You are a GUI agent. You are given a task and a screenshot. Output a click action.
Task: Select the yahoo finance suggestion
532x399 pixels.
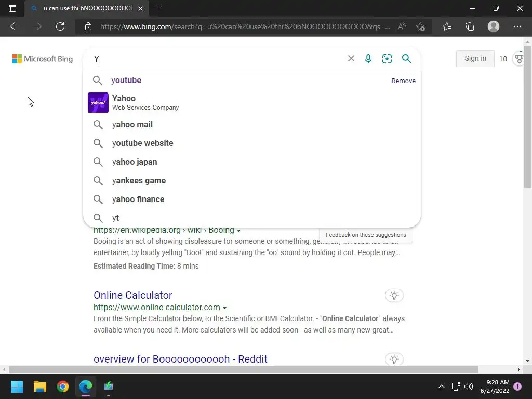[x=252, y=199]
